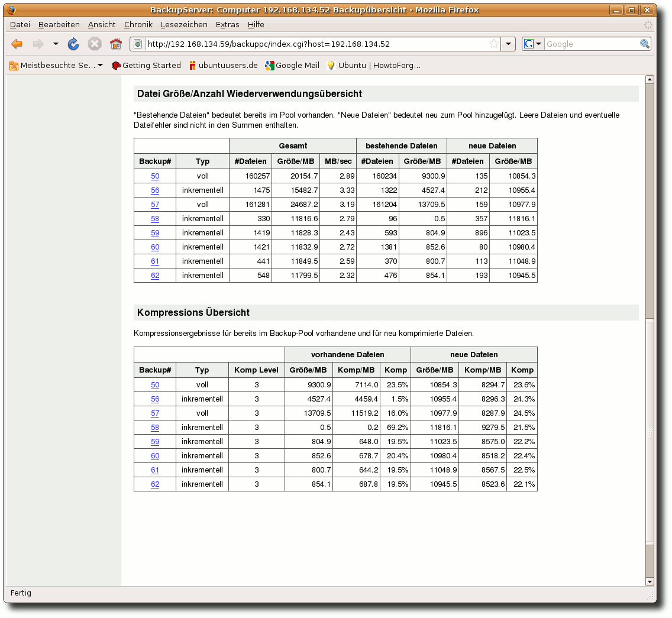Open backup 61 in the Wiederverwendungsübersicht table
This screenshot has width=672, height=618.
point(155,261)
